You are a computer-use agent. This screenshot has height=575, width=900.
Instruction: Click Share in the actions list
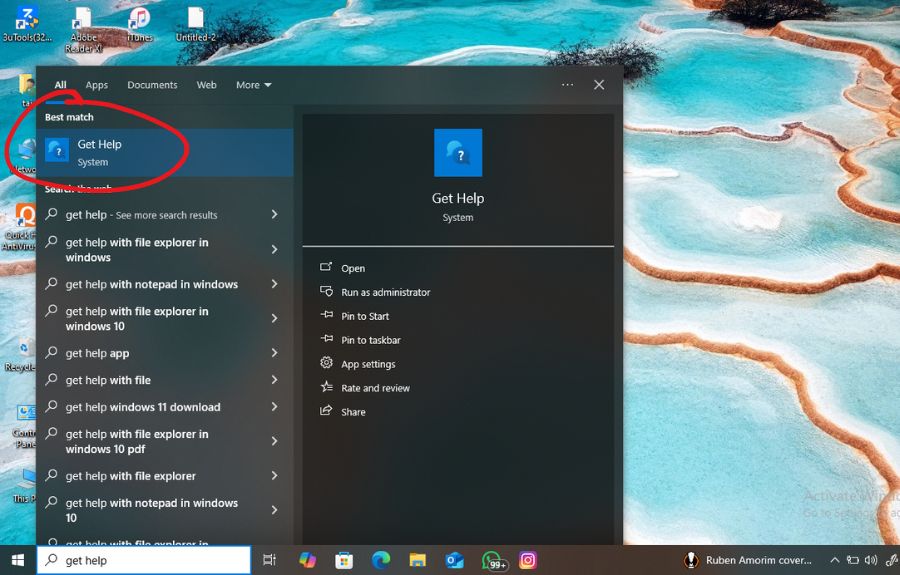pos(353,412)
